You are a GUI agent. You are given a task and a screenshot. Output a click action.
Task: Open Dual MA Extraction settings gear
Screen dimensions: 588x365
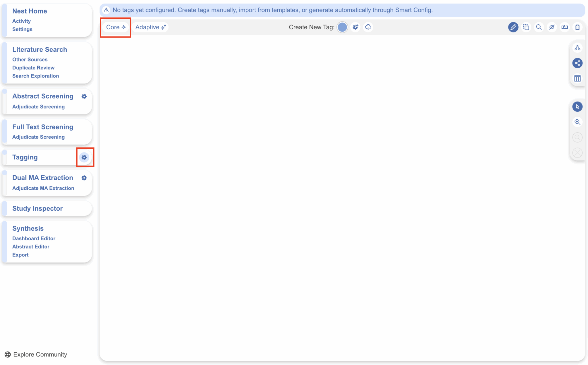[x=84, y=178]
